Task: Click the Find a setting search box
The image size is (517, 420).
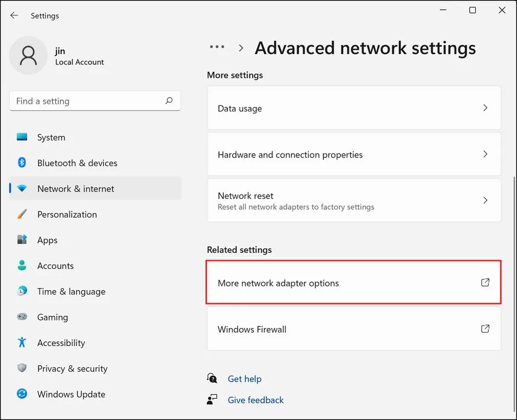Action: [x=95, y=101]
